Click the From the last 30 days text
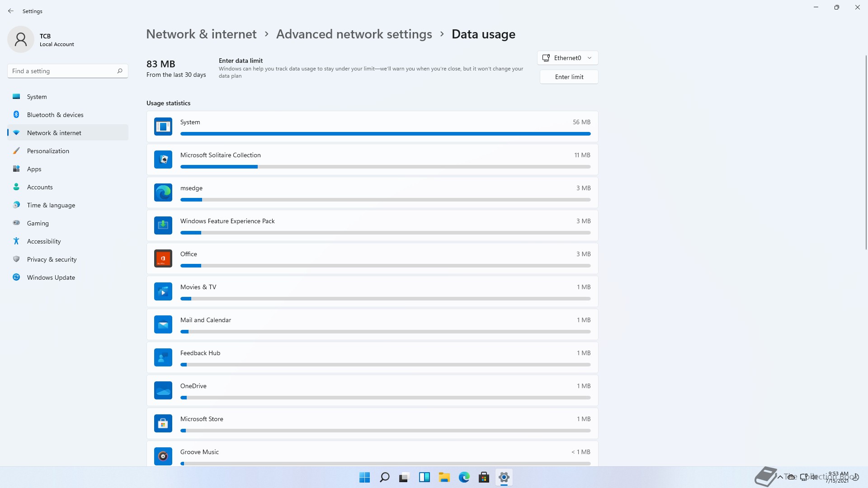868x488 pixels. [x=176, y=75]
